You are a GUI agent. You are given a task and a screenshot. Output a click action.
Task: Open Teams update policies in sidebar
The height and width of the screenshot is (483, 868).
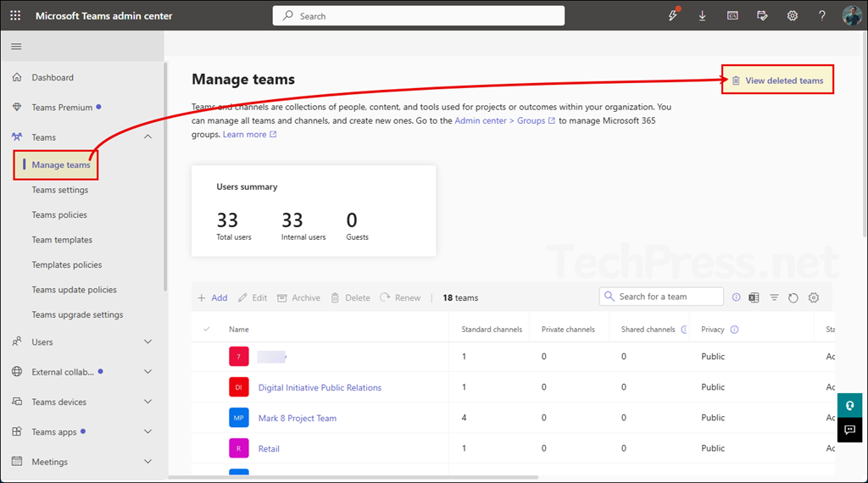pyautogui.click(x=75, y=289)
